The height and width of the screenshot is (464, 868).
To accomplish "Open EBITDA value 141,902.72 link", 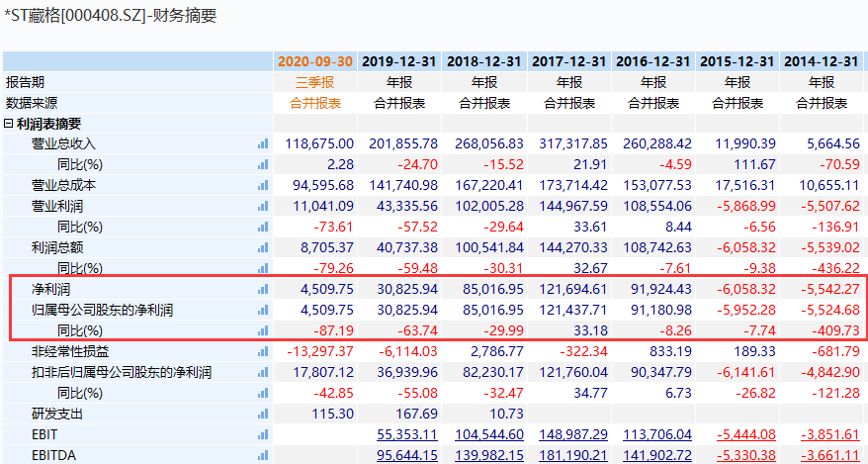I will (657, 455).
